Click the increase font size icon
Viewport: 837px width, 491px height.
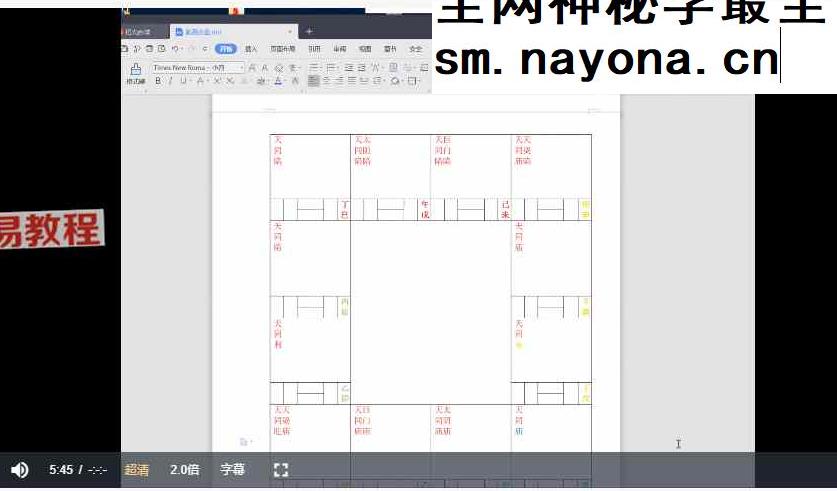tap(251, 68)
